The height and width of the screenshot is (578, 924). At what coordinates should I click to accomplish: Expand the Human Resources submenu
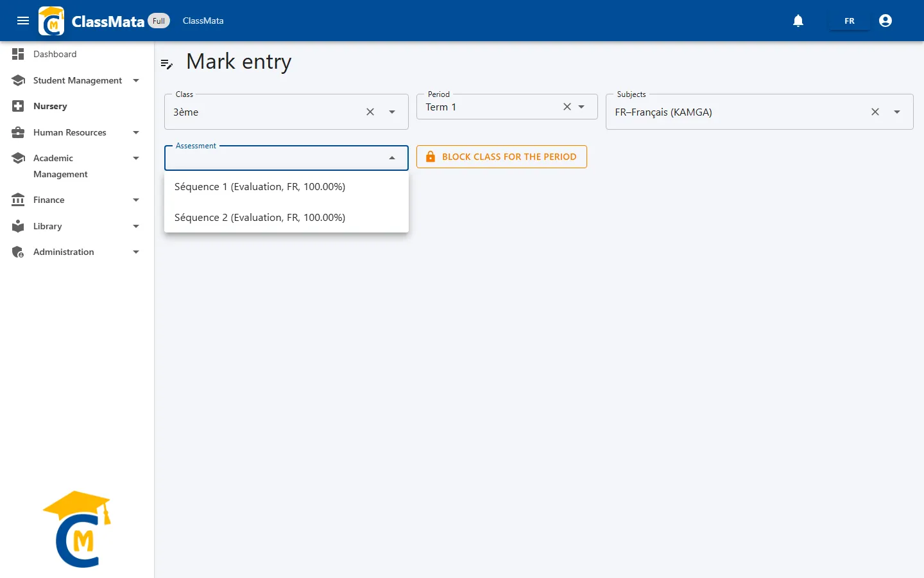click(x=136, y=132)
